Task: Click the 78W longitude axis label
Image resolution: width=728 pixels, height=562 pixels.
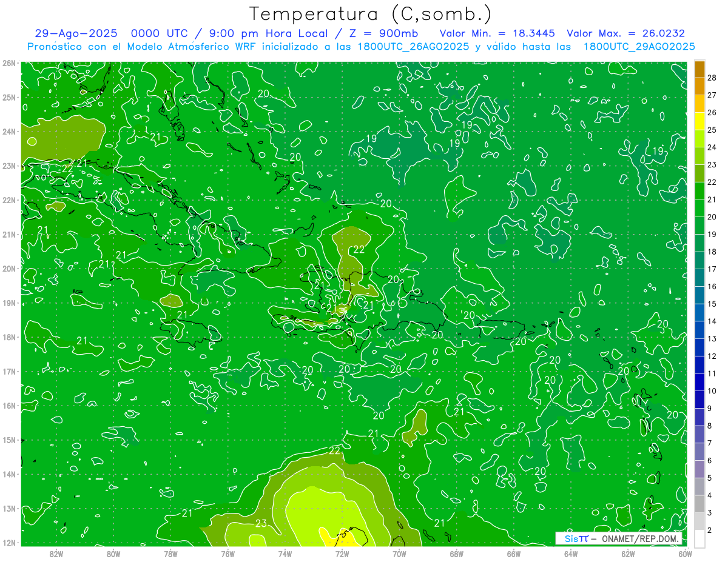Action: point(170,554)
